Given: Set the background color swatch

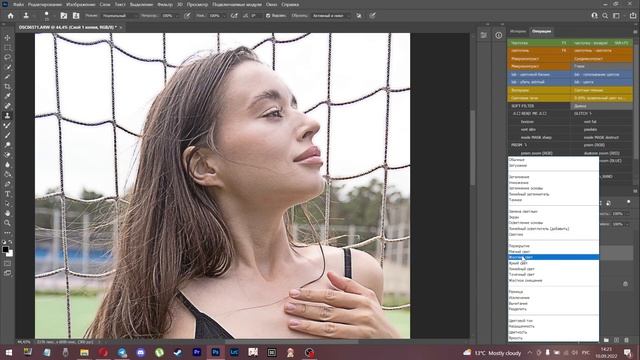Looking at the screenshot, I should [x=10, y=254].
